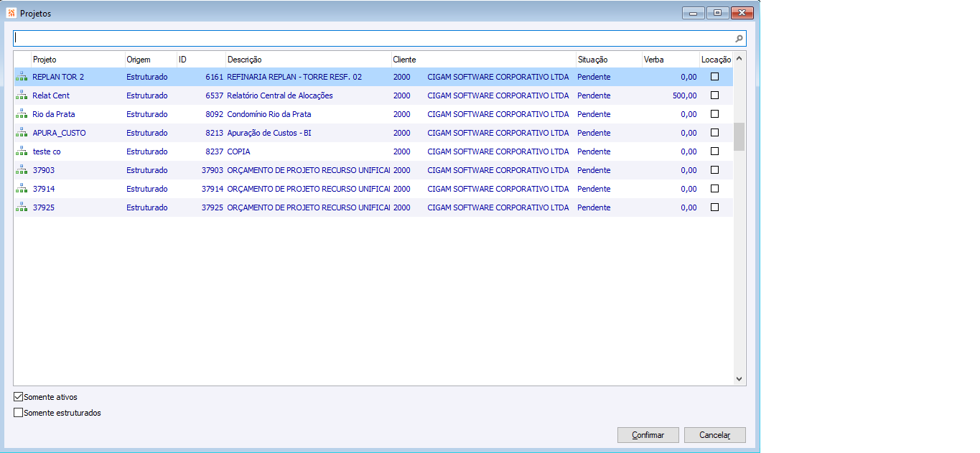Image resolution: width=980 pixels, height=453 pixels.
Task: Click the ID value 6161
Action: 214,77
